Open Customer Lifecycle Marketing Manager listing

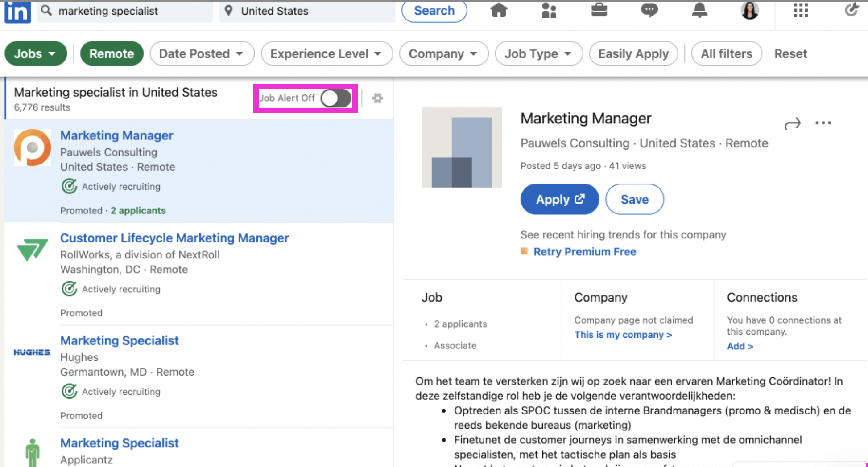[174, 238]
